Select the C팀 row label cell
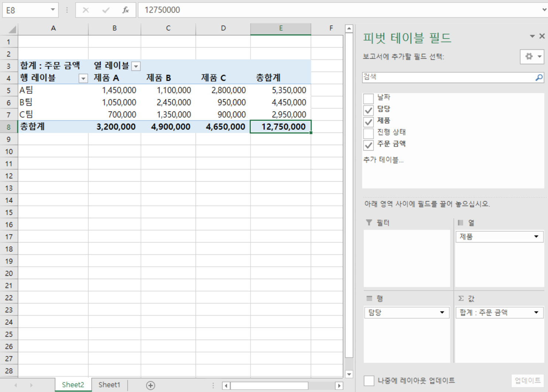The image size is (548, 392). point(53,115)
